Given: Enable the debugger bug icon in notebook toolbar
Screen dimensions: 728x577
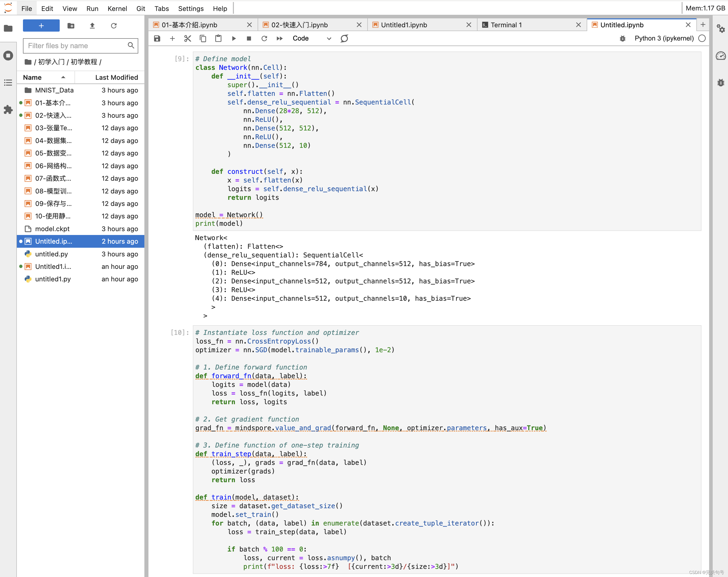Looking at the screenshot, I should click(622, 38).
